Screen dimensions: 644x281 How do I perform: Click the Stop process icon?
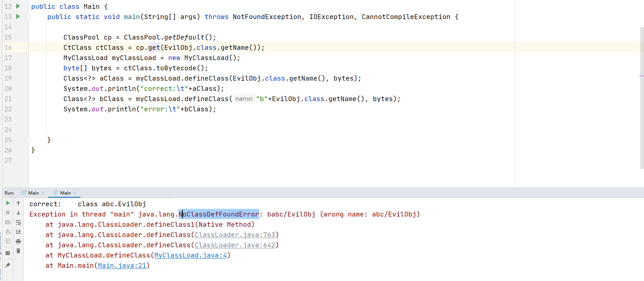(x=8, y=212)
